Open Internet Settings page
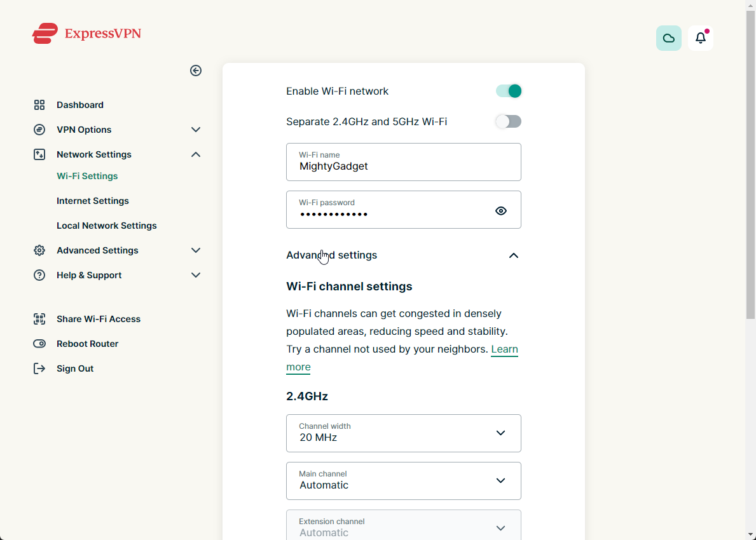 click(x=93, y=201)
